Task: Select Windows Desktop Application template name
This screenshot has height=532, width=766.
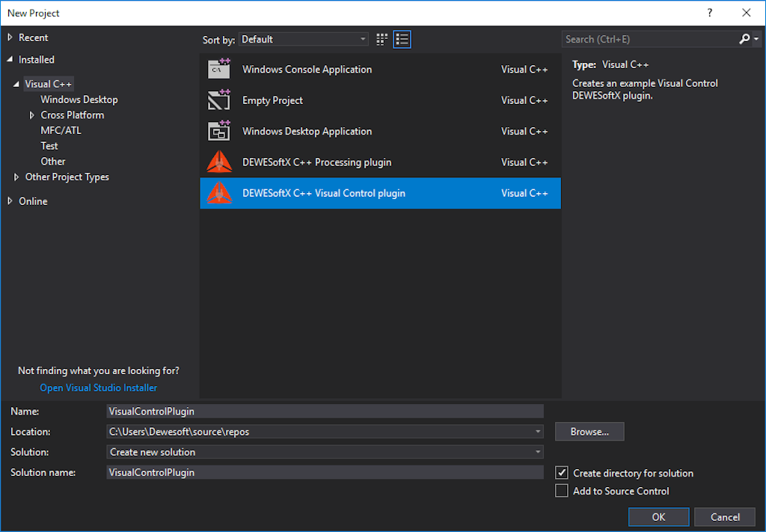Action: [x=307, y=131]
